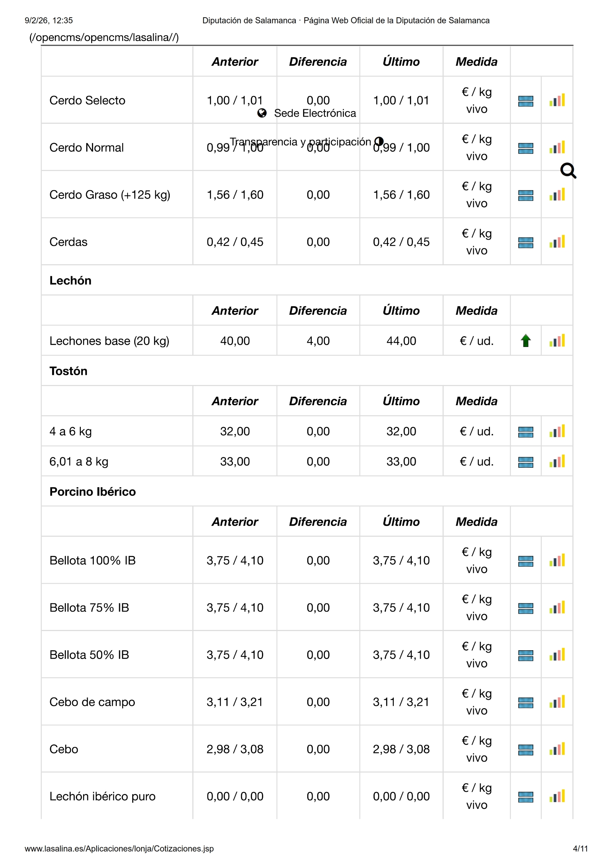Click the equal-trend icon for Cebo row

(x=526, y=750)
